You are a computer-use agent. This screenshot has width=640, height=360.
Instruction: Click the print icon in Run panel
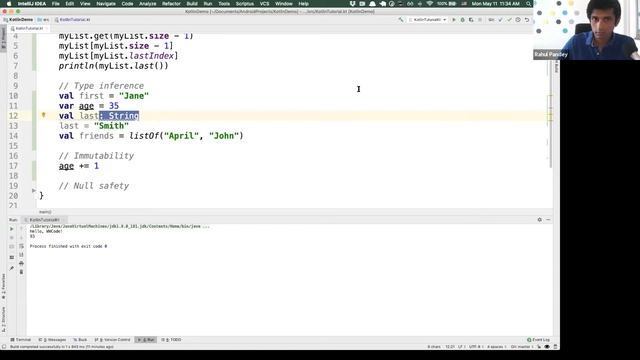click(21, 263)
